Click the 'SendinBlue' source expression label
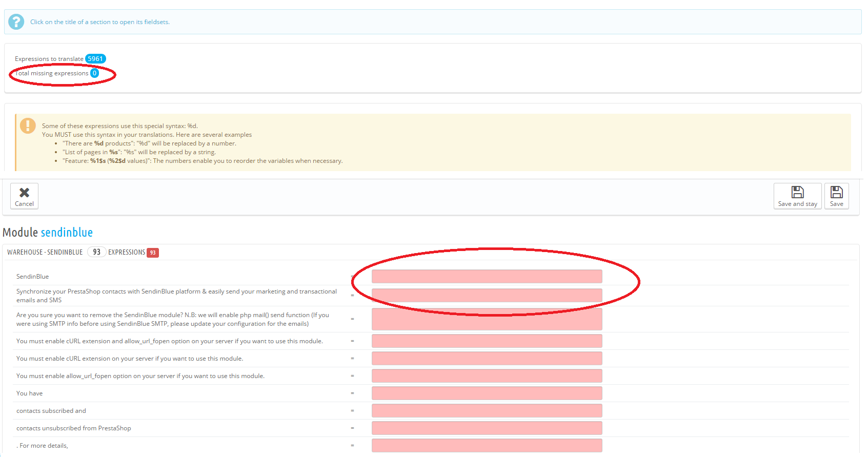Image resolution: width=868 pixels, height=459 pixels. 33,277
